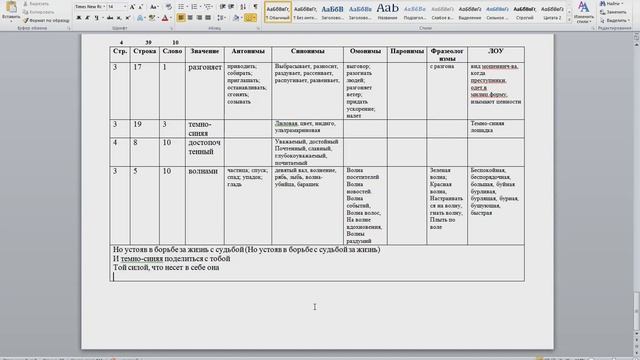Apply the Выделение (Emphasis) style
The image size is (640, 360).
[x=470, y=12]
